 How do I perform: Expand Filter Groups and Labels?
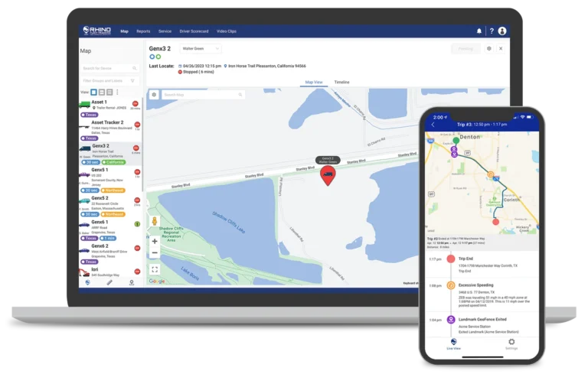point(109,80)
